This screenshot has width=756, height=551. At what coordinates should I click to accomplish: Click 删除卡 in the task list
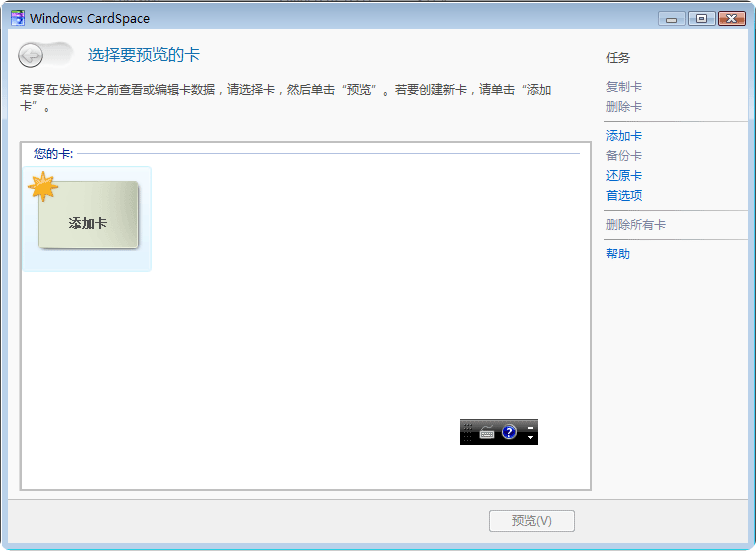(624, 107)
